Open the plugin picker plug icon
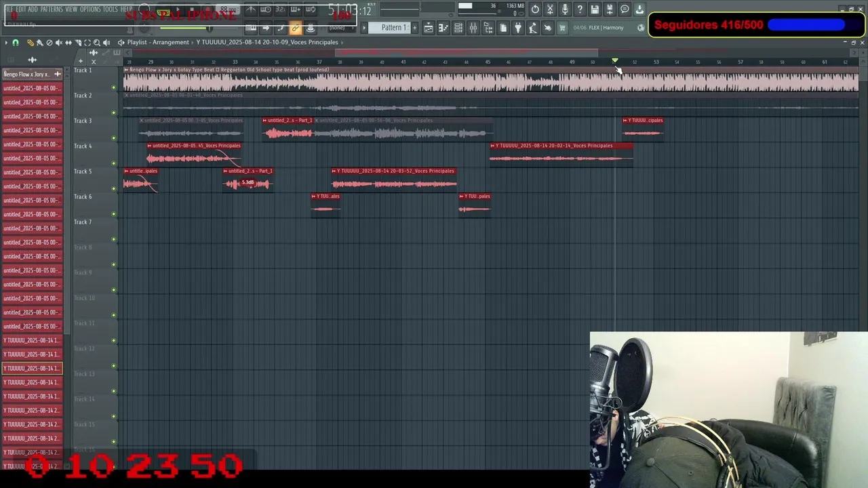Image resolution: width=868 pixels, height=488 pixels. 518,28
